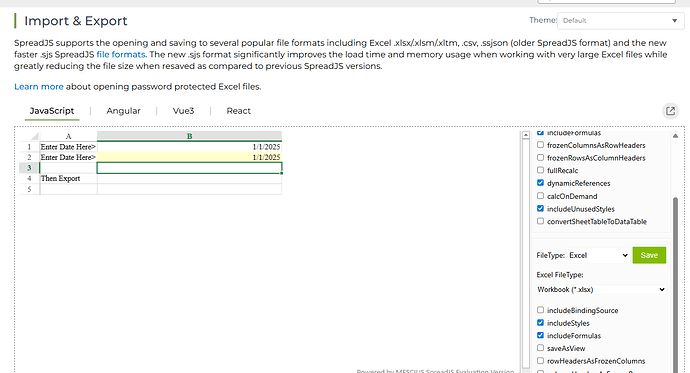Switch to the Angular tab
The image size is (690, 373).
[123, 111]
